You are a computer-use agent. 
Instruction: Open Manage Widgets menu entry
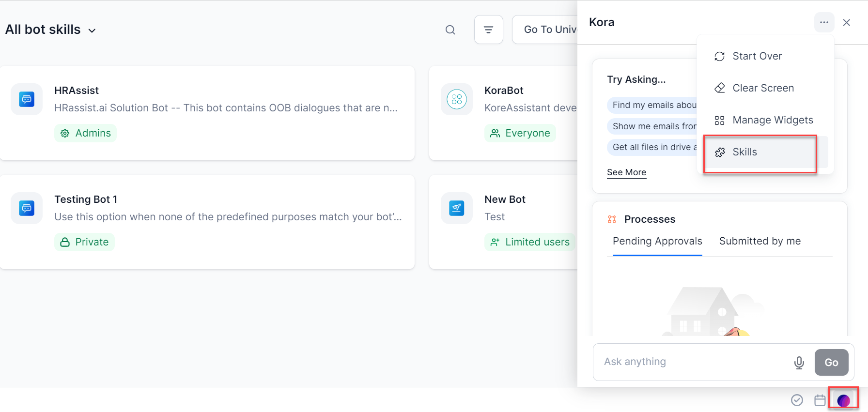click(x=772, y=120)
